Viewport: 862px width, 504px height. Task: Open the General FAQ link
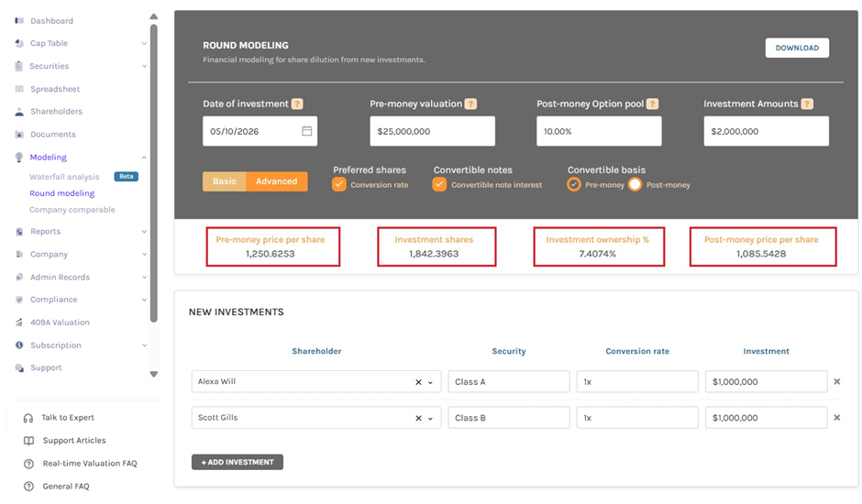66,487
